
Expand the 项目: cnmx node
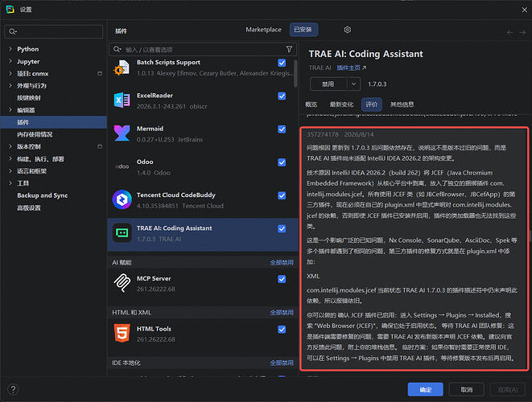(x=10, y=73)
